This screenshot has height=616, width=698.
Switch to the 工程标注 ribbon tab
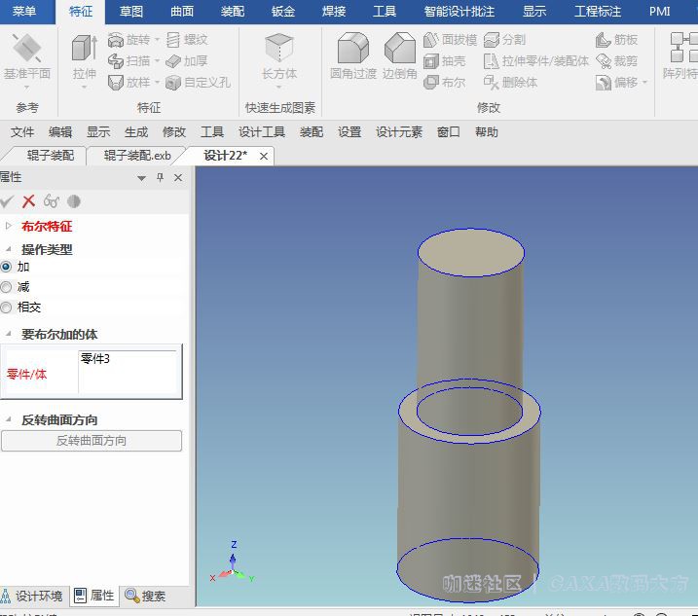[598, 11]
